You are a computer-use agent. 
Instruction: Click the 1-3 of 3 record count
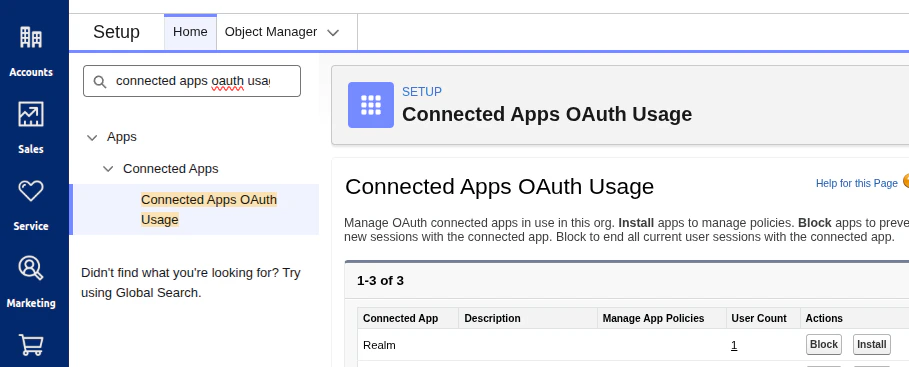click(x=380, y=281)
